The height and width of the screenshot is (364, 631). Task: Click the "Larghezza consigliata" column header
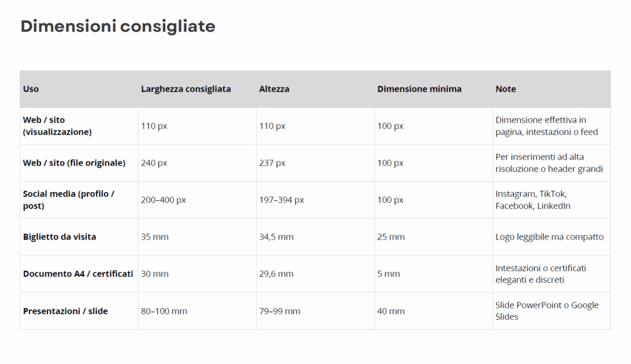(x=185, y=89)
